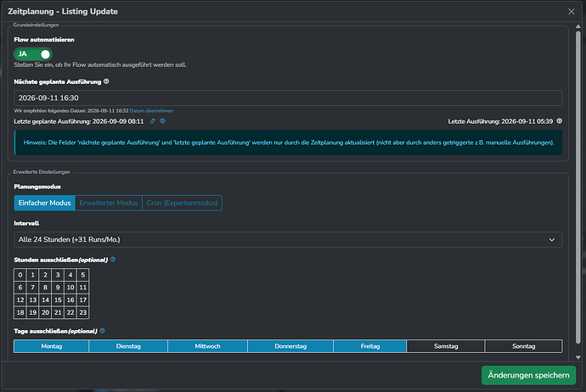The width and height of the screenshot is (586, 392).
Task: Click the scrollbar down arrow
Action: coord(578,357)
